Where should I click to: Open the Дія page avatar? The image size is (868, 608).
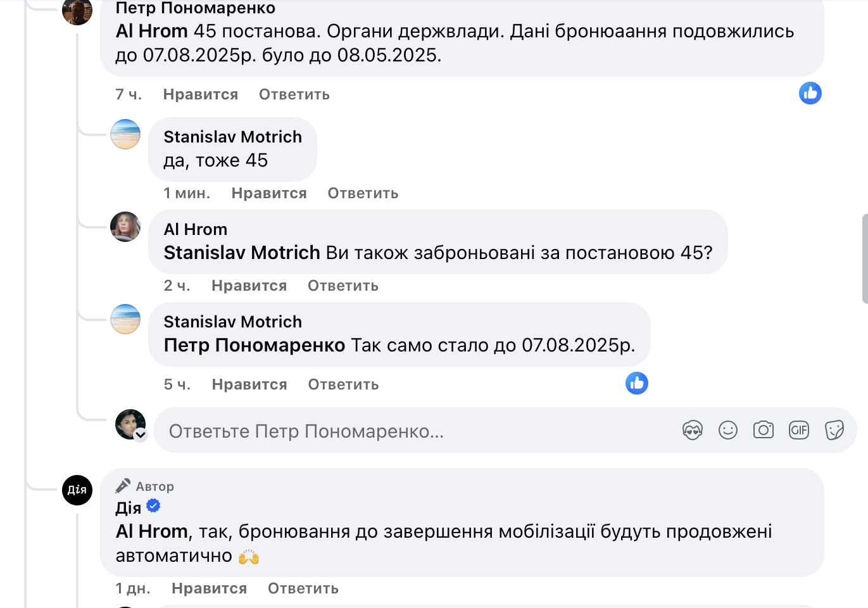click(77, 490)
